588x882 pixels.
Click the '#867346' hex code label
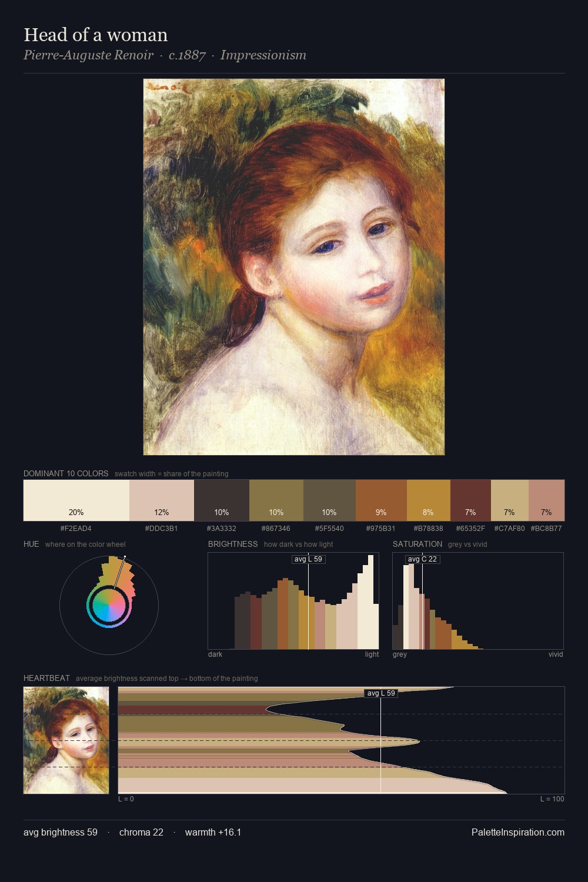tap(276, 529)
